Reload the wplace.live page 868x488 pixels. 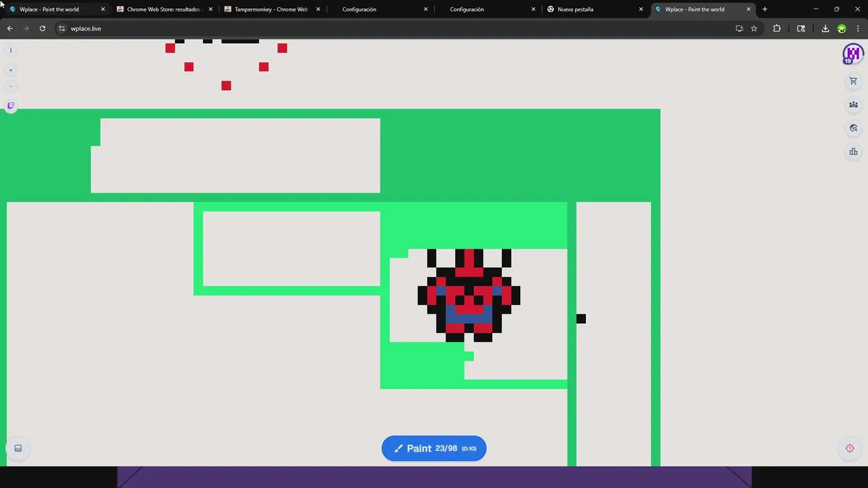(x=42, y=28)
